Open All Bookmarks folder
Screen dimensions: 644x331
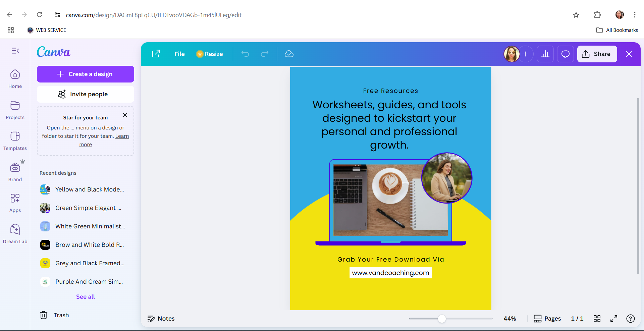[617, 30]
